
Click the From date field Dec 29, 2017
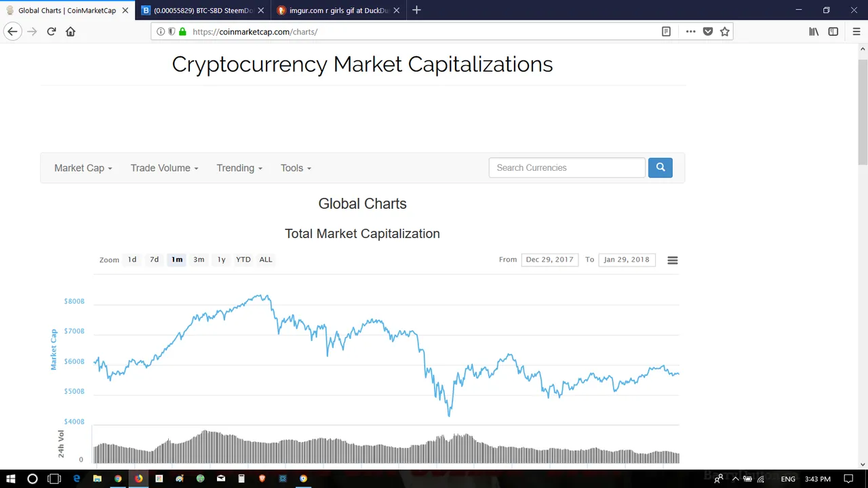550,260
